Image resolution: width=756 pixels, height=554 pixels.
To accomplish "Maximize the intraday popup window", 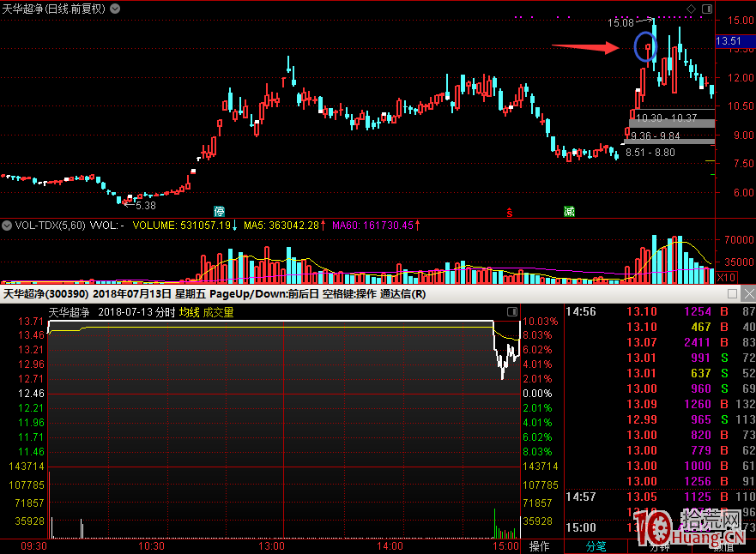I will click(732, 293).
